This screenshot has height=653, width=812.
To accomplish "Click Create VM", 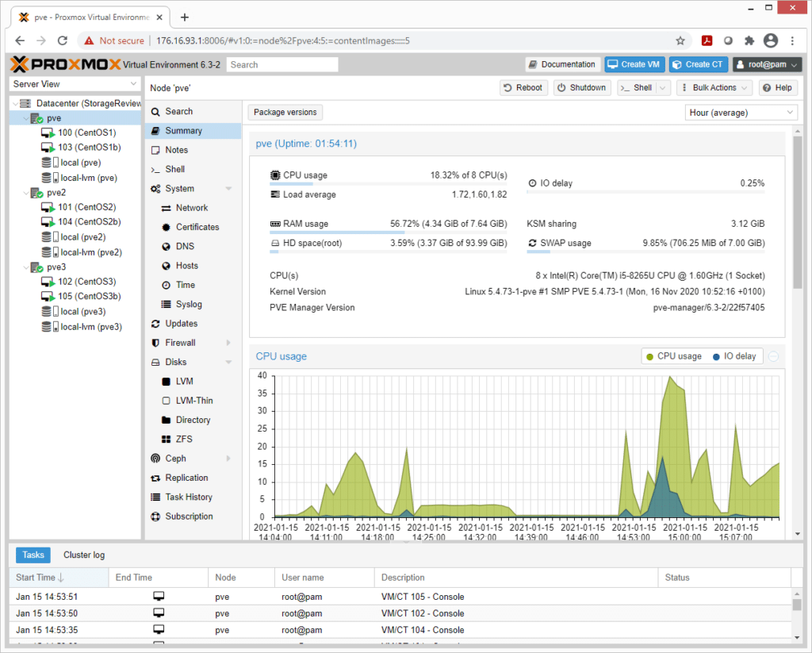I will 634,65.
